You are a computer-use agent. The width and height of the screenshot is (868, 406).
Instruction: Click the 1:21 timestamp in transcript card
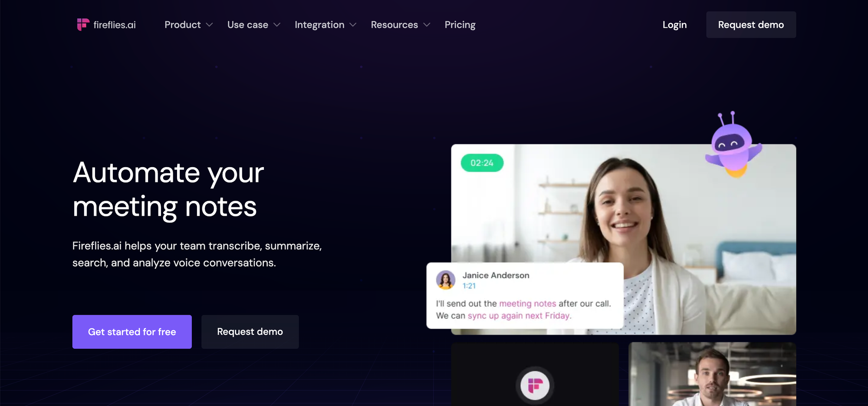[469, 286]
